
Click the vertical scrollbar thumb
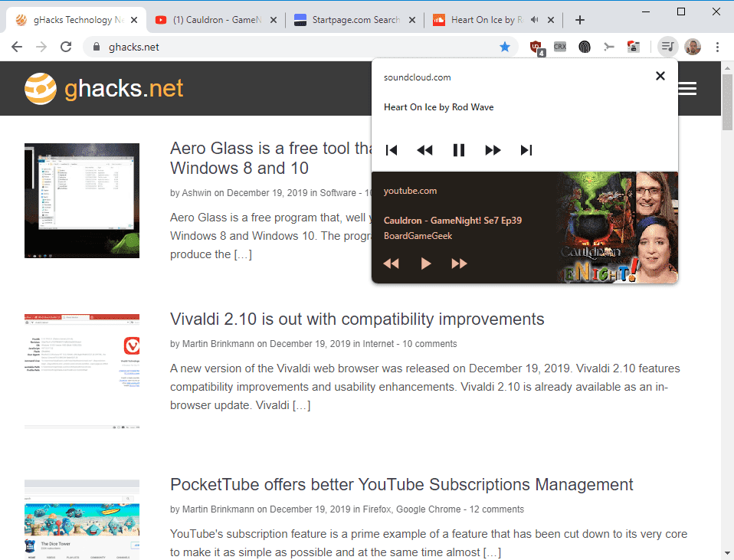[x=727, y=102]
